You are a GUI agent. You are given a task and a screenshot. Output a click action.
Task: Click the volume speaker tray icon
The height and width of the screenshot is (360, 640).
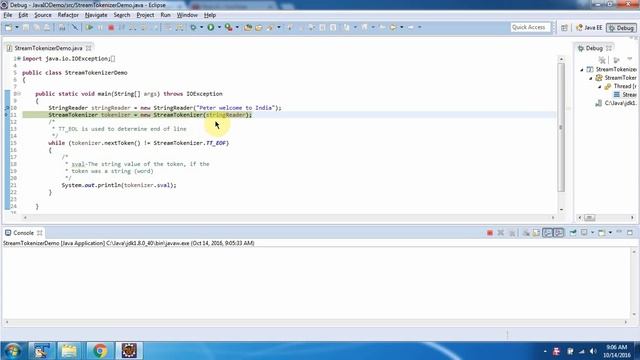(x=593, y=351)
